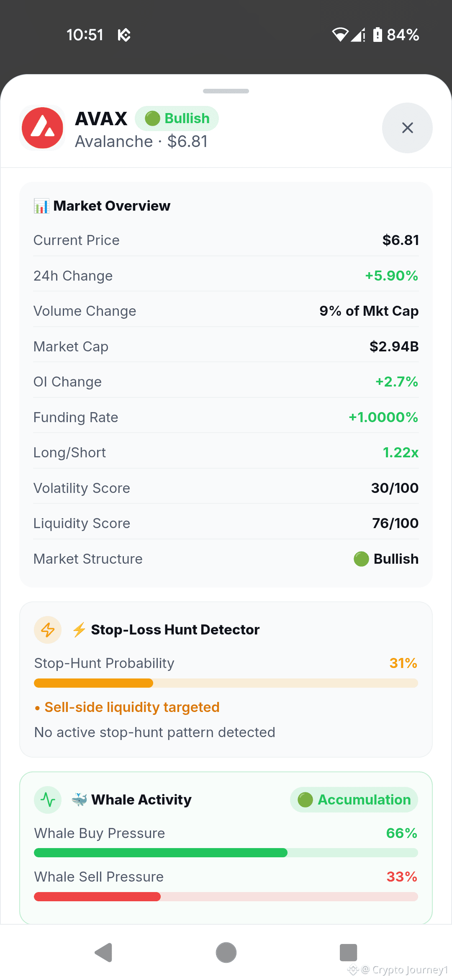Tap the red Avalanche logo icon

[x=42, y=128]
